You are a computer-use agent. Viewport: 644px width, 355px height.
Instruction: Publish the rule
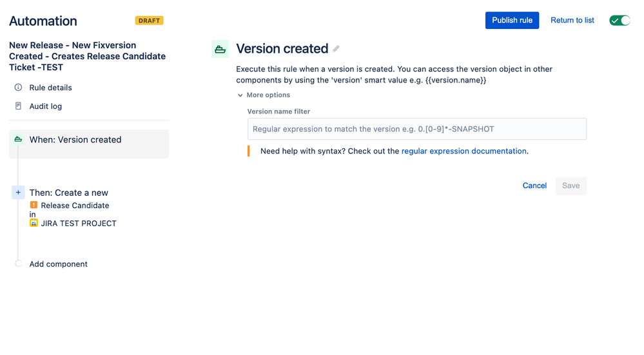[x=512, y=20]
